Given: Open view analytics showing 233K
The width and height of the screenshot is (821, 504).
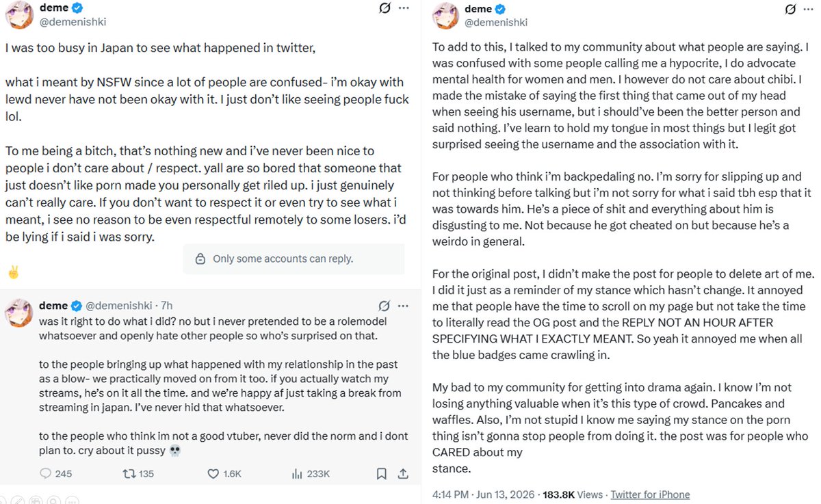Looking at the screenshot, I should click(297, 473).
